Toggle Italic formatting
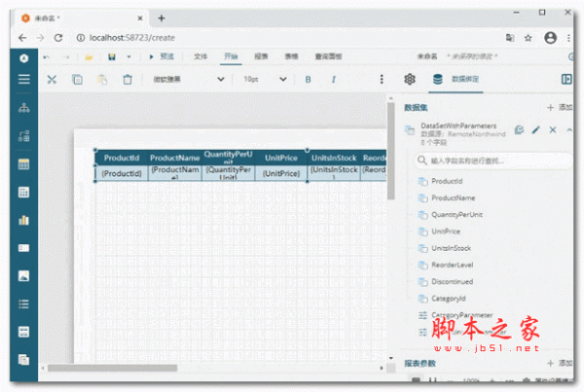The height and width of the screenshot is (392, 584). 333,80
